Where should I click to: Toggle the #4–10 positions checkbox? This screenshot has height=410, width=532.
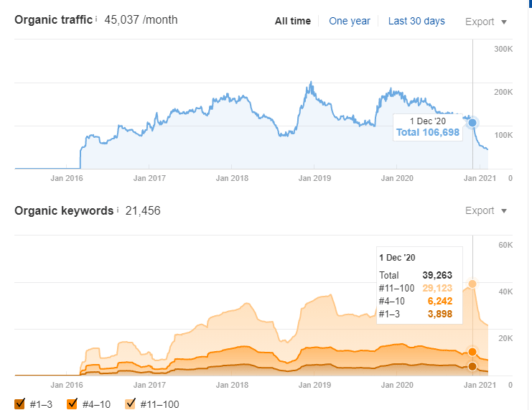pos(72,404)
